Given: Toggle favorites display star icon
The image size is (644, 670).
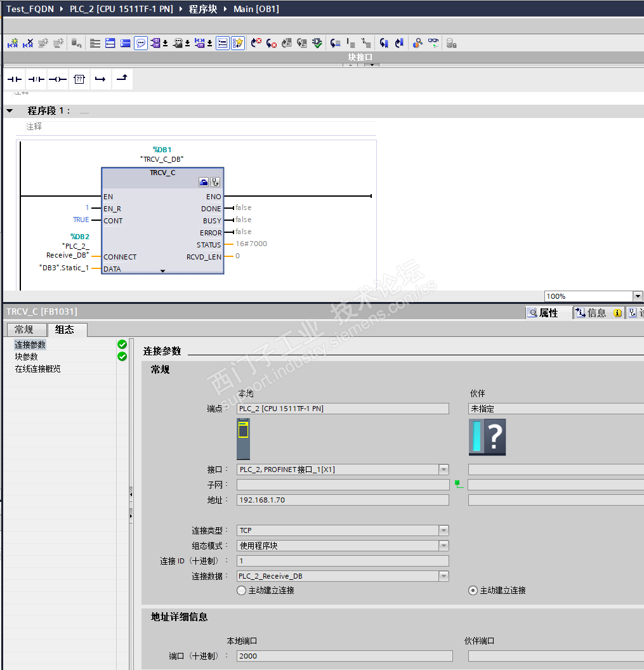Looking at the screenshot, I should pyautogui.click(x=237, y=43).
